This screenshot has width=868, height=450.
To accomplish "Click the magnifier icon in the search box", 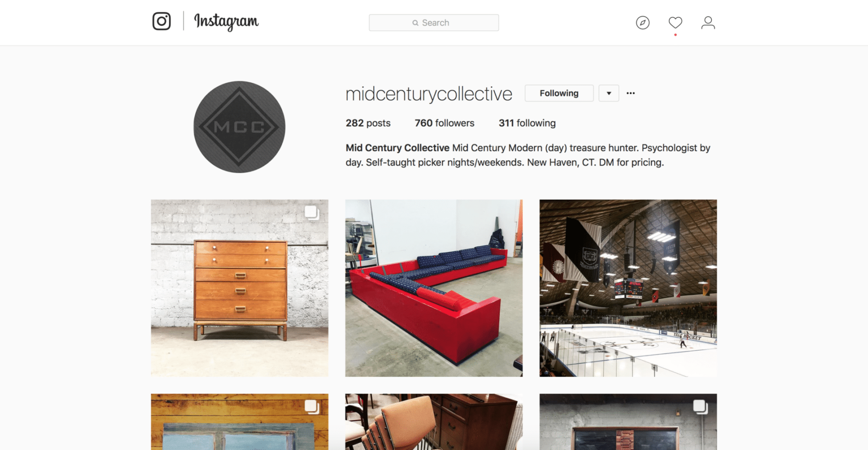I will click(x=415, y=23).
